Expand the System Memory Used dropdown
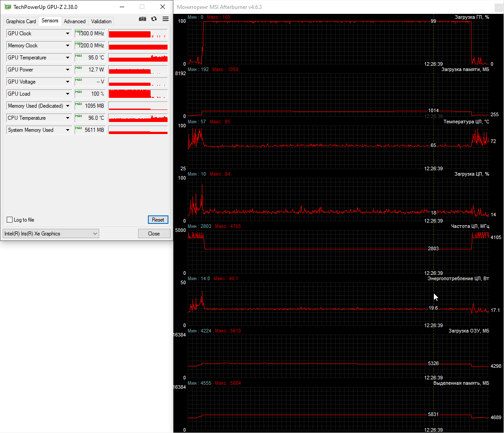The height and width of the screenshot is (433, 504). (67, 130)
